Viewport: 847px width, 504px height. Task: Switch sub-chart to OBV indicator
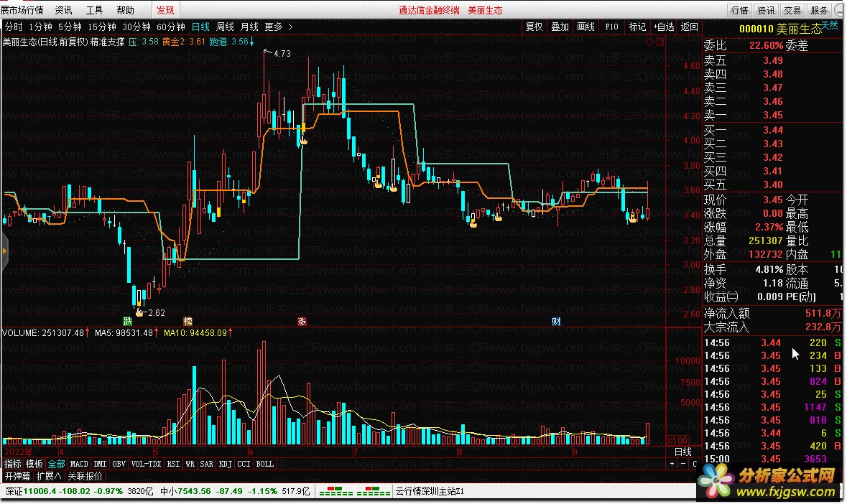pyautogui.click(x=119, y=464)
